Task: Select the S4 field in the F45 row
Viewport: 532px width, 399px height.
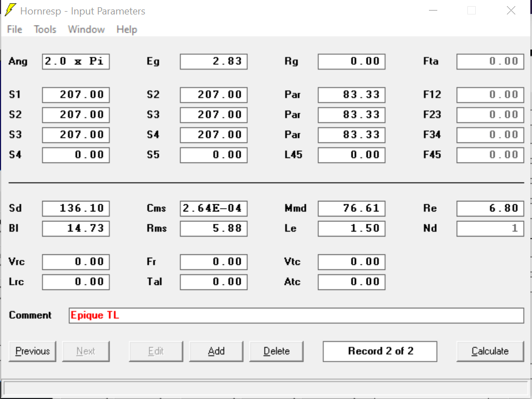Action: (76, 155)
